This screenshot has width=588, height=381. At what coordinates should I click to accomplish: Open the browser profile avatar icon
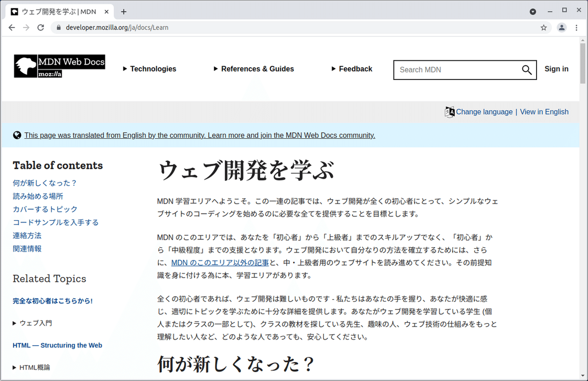click(x=561, y=28)
